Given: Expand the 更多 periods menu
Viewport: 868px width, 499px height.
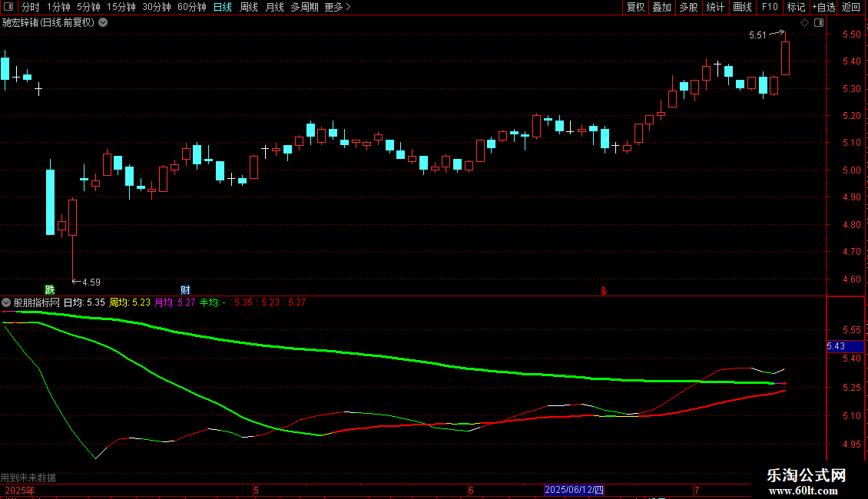Looking at the screenshot, I should pyautogui.click(x=337, y=7).
